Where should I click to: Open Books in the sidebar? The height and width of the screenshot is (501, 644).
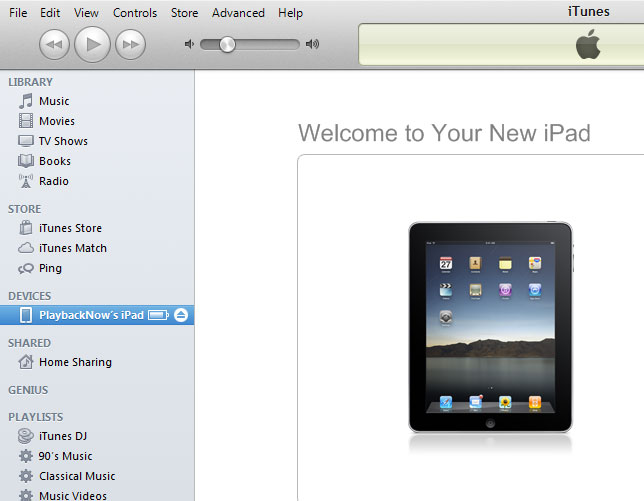(55, 161)
